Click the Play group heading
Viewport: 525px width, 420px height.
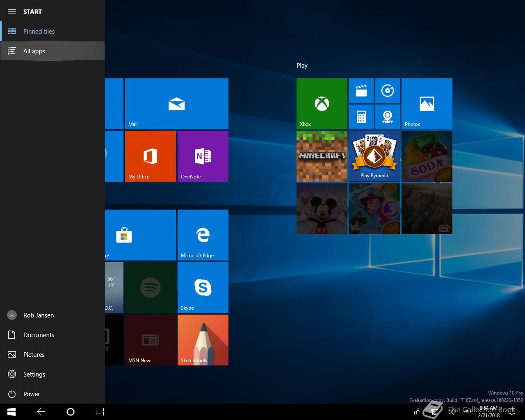point(302,66)
